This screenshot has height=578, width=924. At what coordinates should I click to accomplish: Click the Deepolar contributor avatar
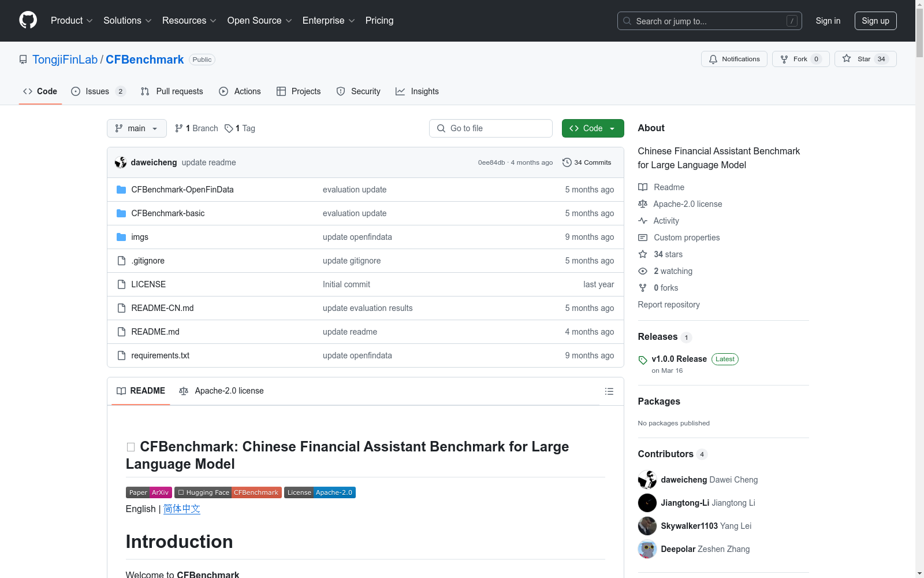[647, 549]
